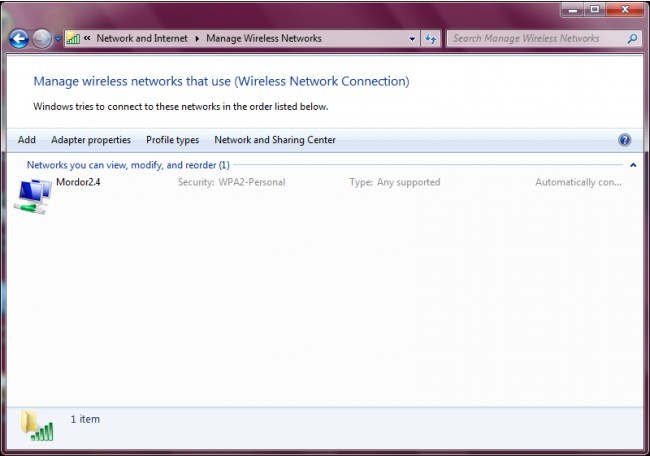Click the magnifying glass search icon
The width and height of the screenshot is (650, 456).
632,39
